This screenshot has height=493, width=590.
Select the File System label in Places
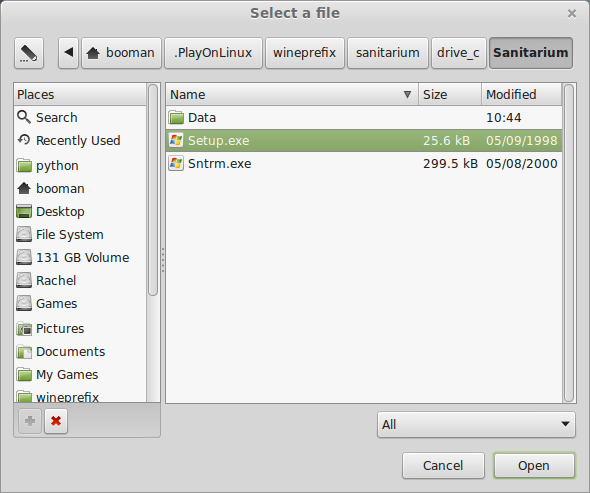70,234
